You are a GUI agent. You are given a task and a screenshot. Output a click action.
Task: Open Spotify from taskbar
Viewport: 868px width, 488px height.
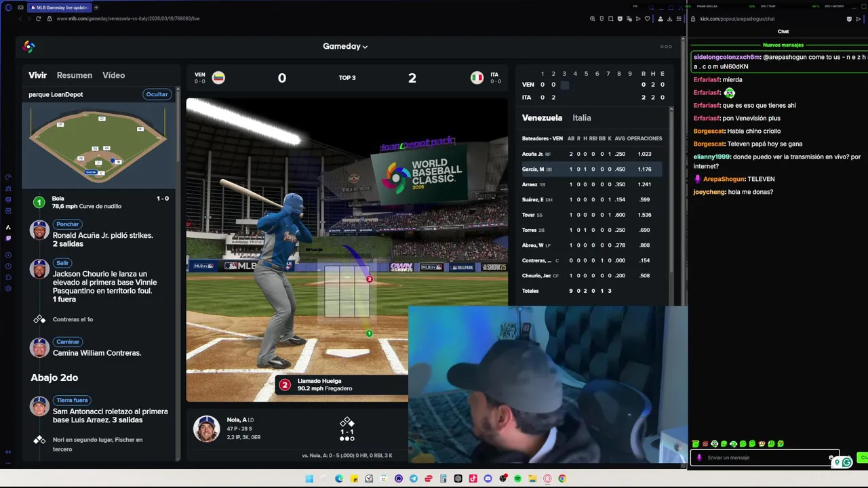(x=517, y=479)
